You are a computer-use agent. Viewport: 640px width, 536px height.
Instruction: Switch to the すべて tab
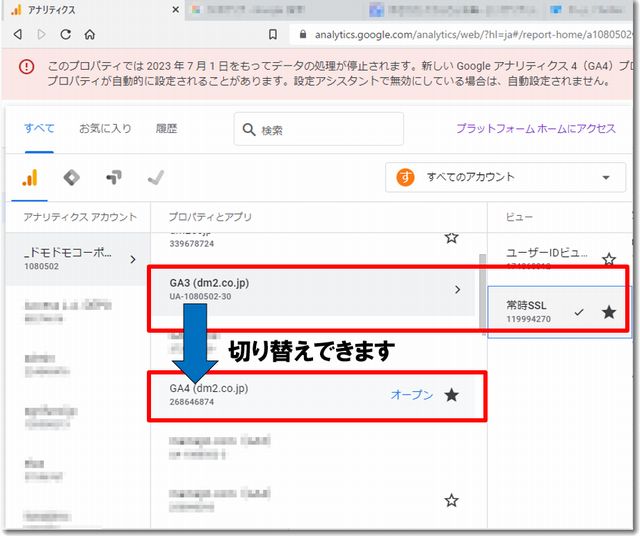(39, 128)
